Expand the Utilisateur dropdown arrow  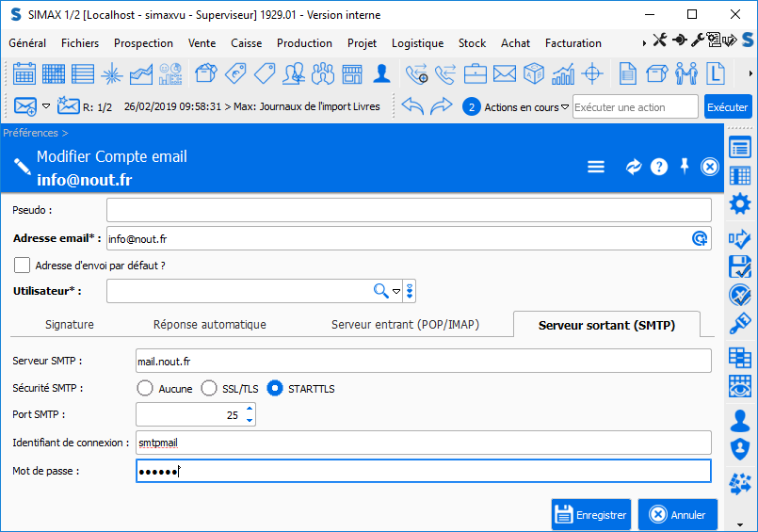[396, 292]
